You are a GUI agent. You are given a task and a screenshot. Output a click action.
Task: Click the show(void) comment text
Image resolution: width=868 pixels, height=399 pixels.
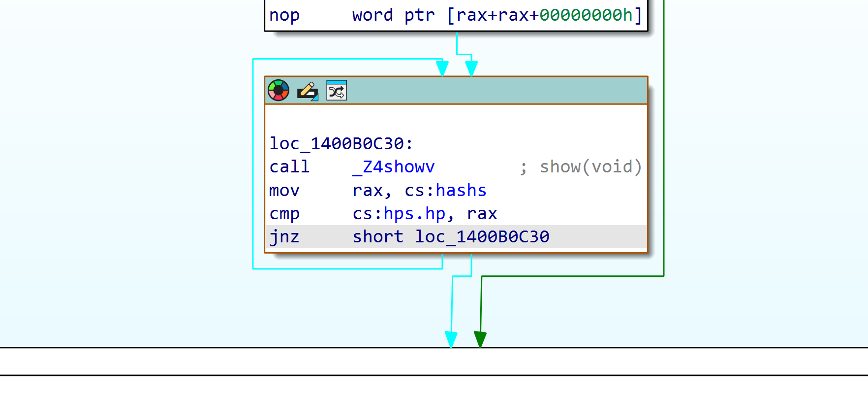(x=590, y=167)
